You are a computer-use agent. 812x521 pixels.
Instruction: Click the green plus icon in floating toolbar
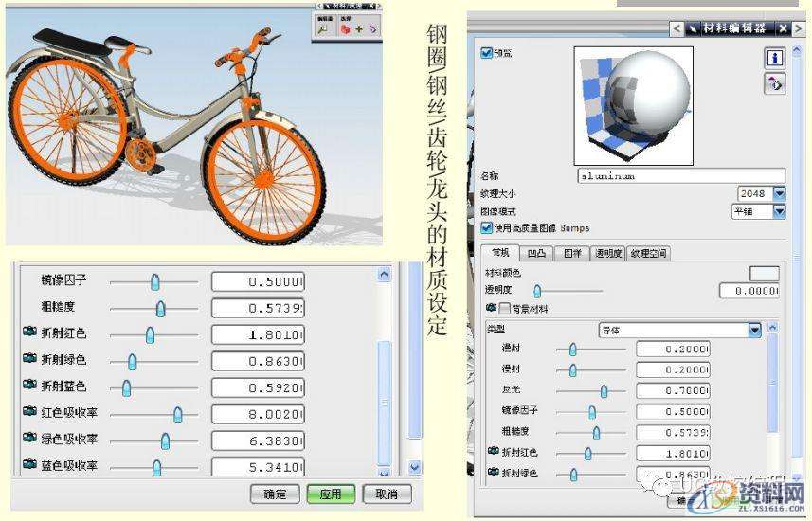pyautogui.click(x=359, y=29)
